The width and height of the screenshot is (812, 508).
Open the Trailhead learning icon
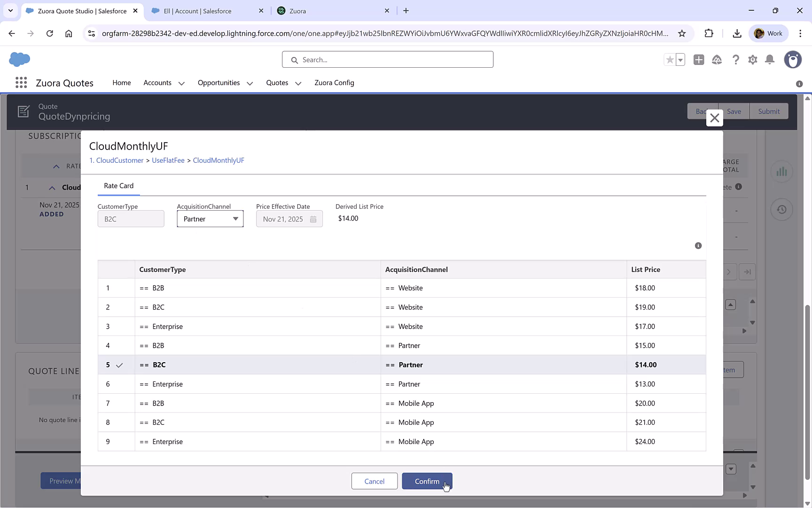pyautogui.click(x=717, y=60)
